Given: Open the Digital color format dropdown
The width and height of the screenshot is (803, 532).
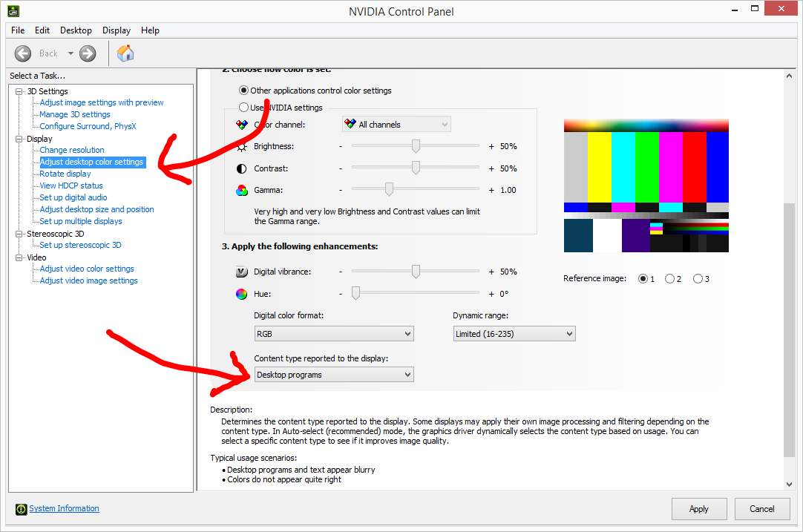Looking at the screenshot, I should tap(333, 334).
